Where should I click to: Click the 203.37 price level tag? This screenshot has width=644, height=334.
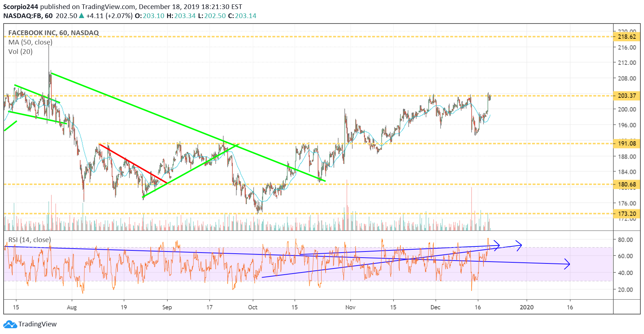627,96
